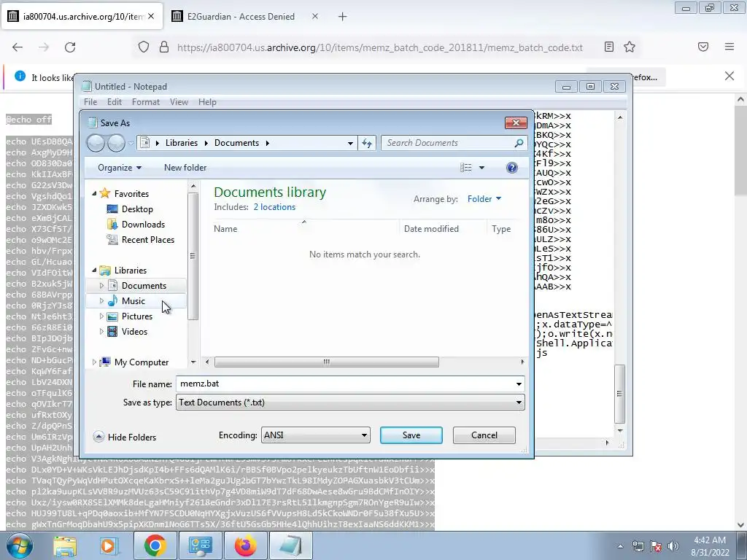Click the refresh button beside the address path
Screen dimensions: 747x560
[367, 143]
